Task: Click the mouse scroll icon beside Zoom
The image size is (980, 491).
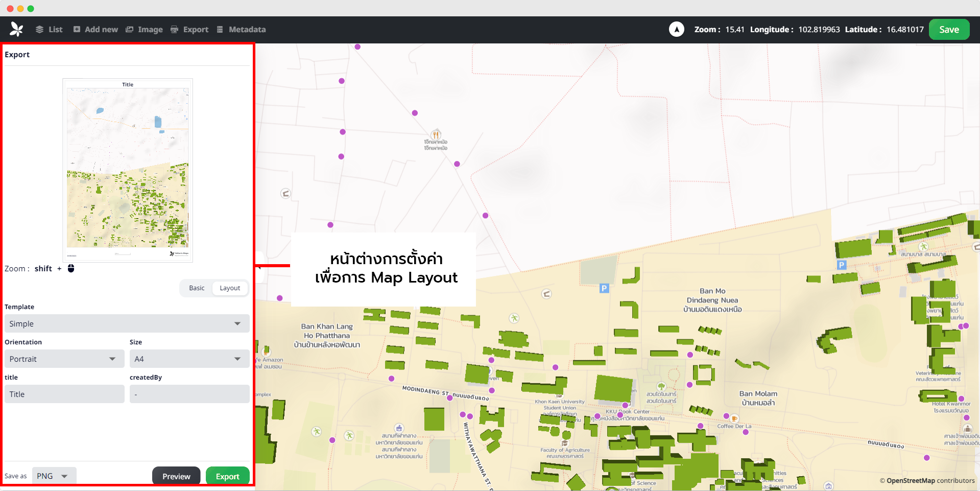Action: coord(71,268)
